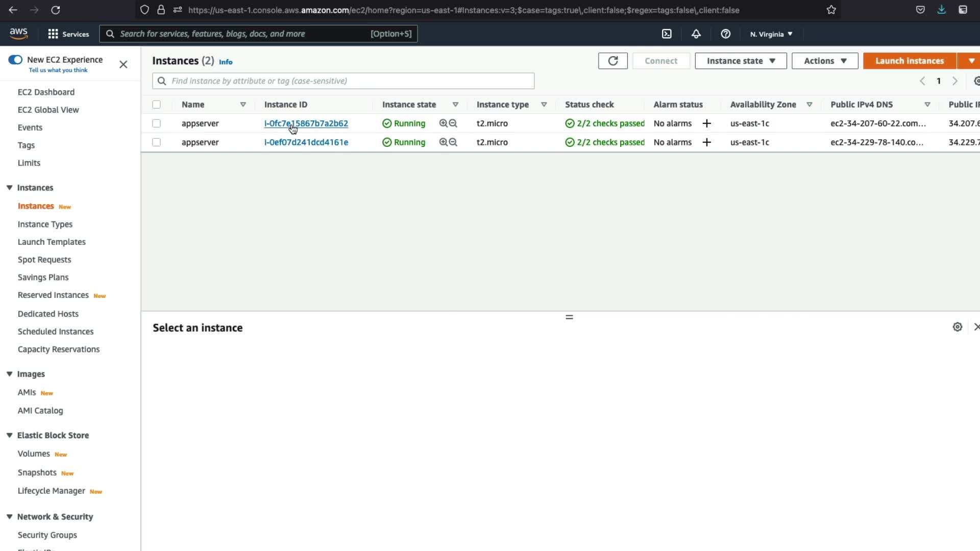Open Security Groups in sidebar
This screenshot has width=980, height=551.
pos(47,535)
